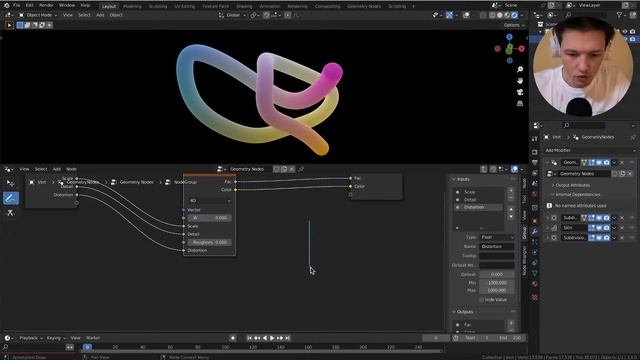Viewport: 640px width, 360px height.
Task: Open the 4D dimensions dropdown in the noise node
Action: tap(209, 201)
